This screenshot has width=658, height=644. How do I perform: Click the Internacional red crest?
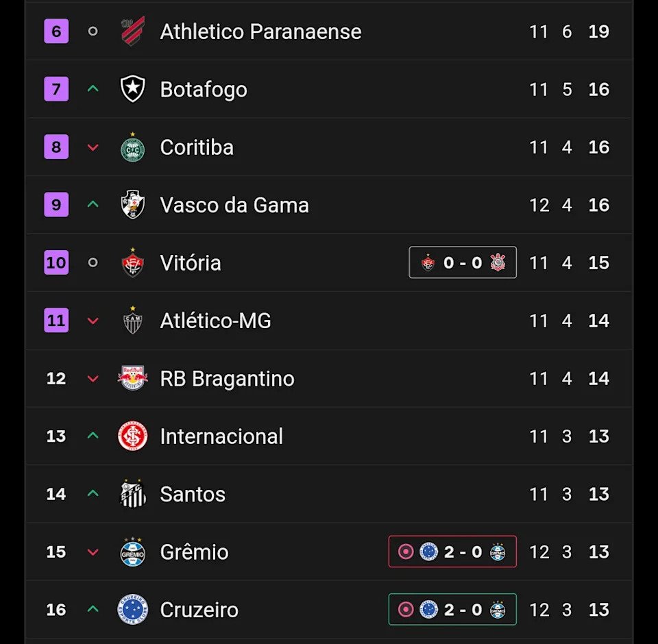click(132, 436)
